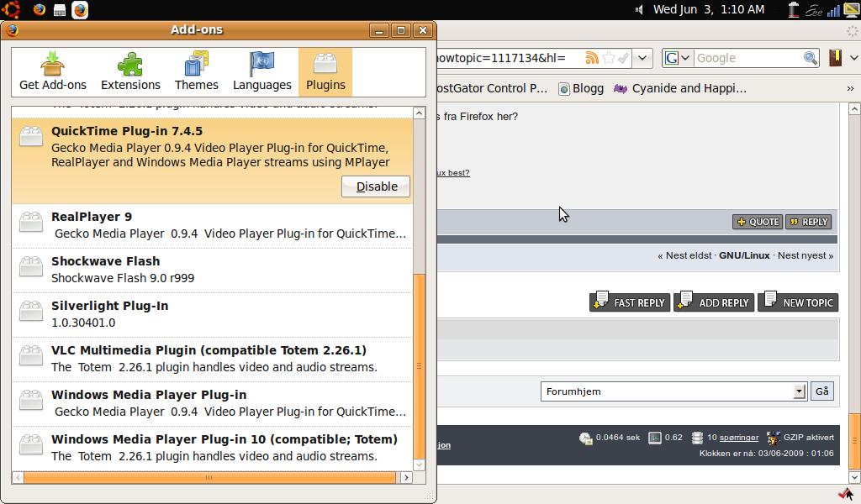Viewport: 861px width, 504px height.
Task: Open the Forumhjem jump dropdown
Action: (673, 391)
